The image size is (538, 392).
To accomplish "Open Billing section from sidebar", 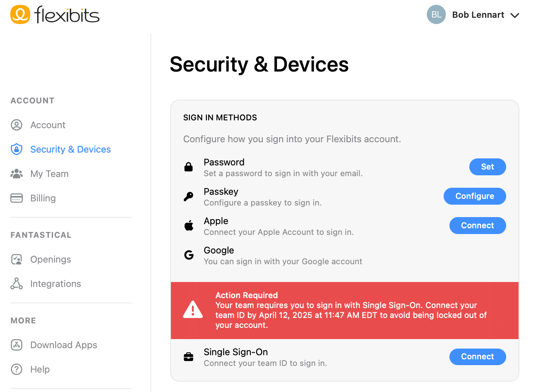I will tap(43, 198).
